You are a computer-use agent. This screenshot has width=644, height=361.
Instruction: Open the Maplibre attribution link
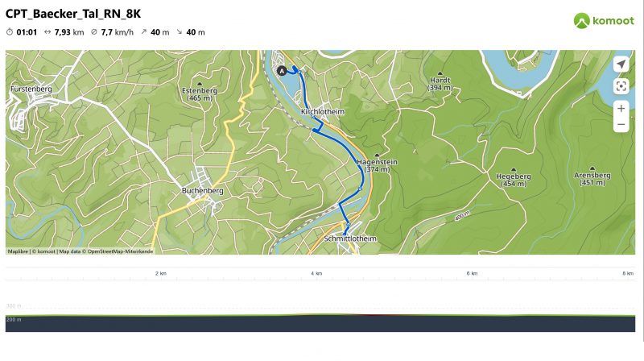(x=18, y=251)
